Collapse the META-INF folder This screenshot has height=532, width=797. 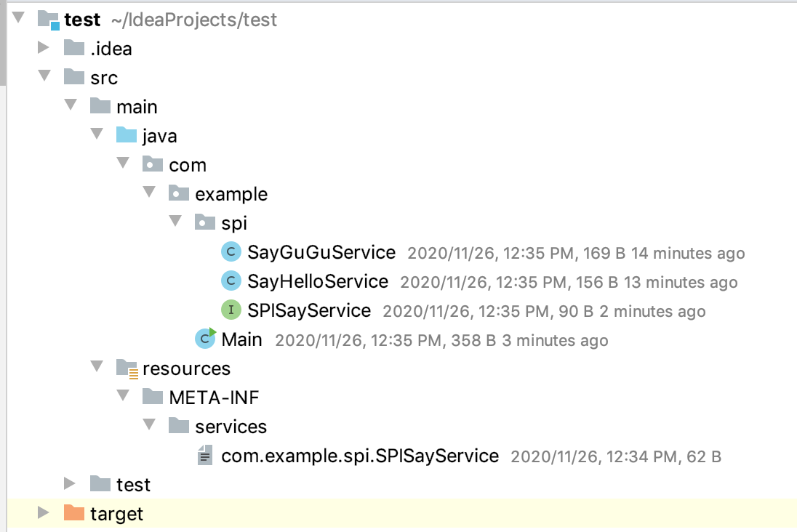123,397
